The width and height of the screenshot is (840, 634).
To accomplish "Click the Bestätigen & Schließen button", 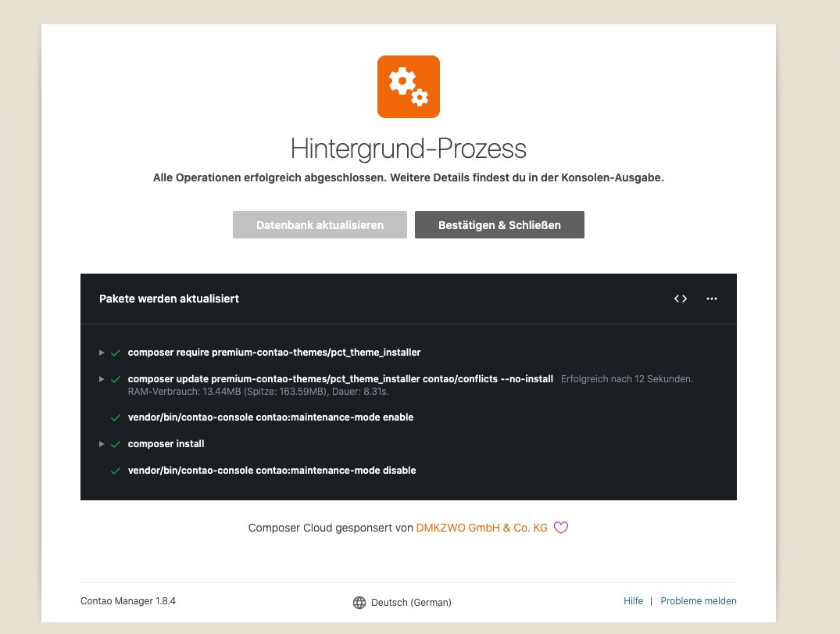I will (x=499, y=225).
